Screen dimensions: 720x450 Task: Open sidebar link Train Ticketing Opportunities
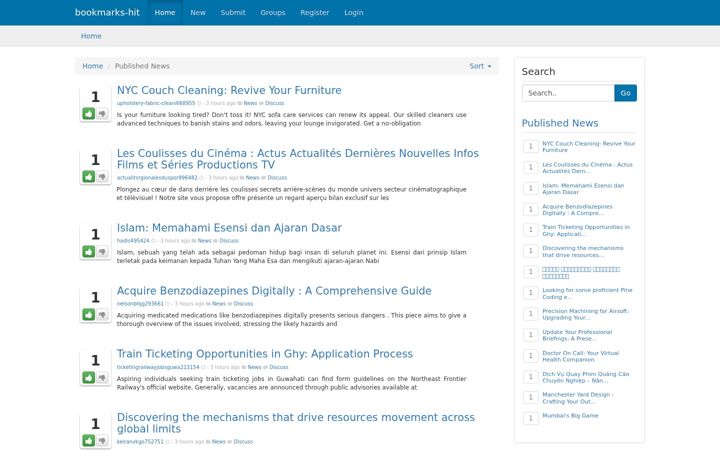[x=586, y=231]
